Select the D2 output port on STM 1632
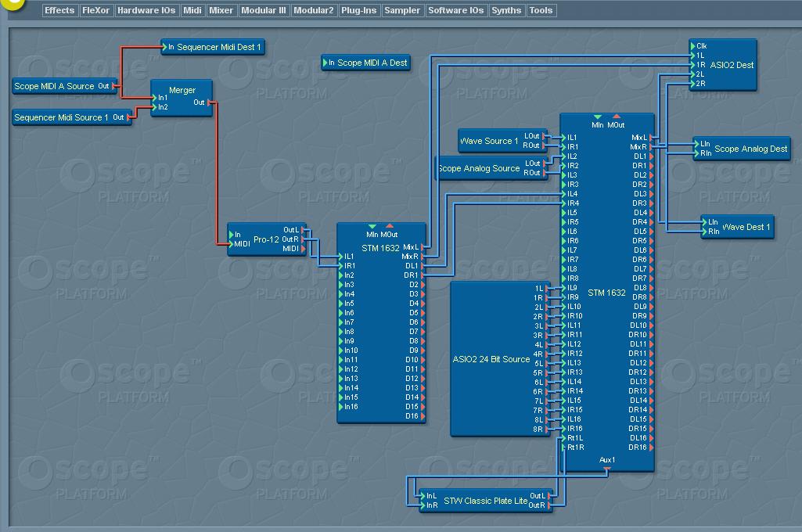The height and width of the screenshot is (532, 802). [423, 285]
